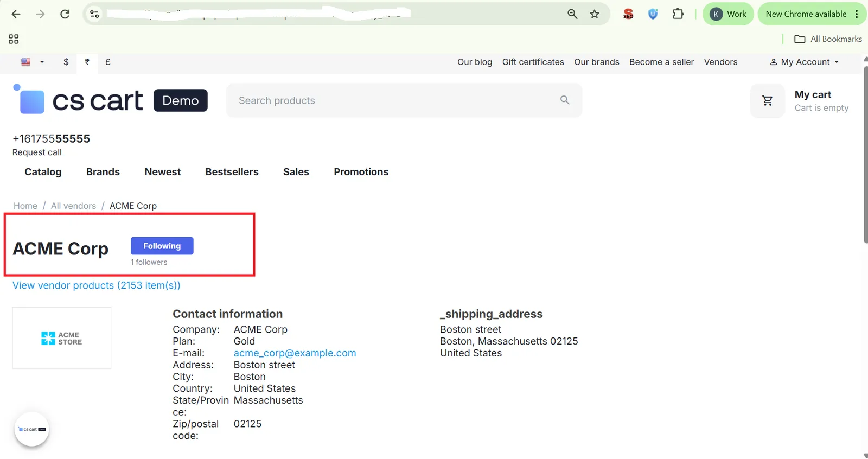Screen dimensions: 868x459
Task: Bookmark this page with the star icon
Action: (595, 14)
